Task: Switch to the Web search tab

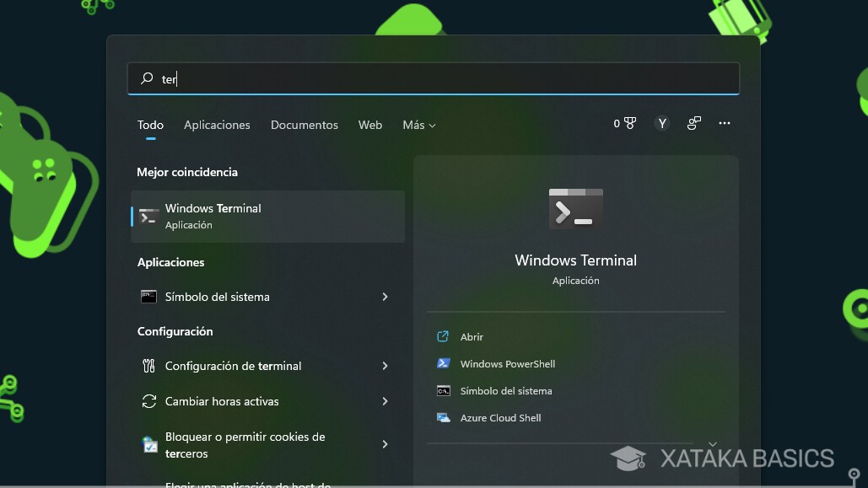Action: click(x=369, y=125)
